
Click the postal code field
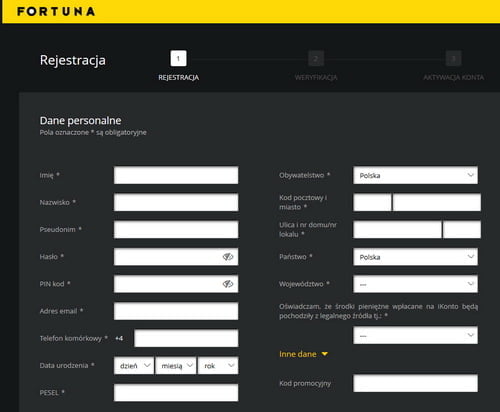(372, 202)
